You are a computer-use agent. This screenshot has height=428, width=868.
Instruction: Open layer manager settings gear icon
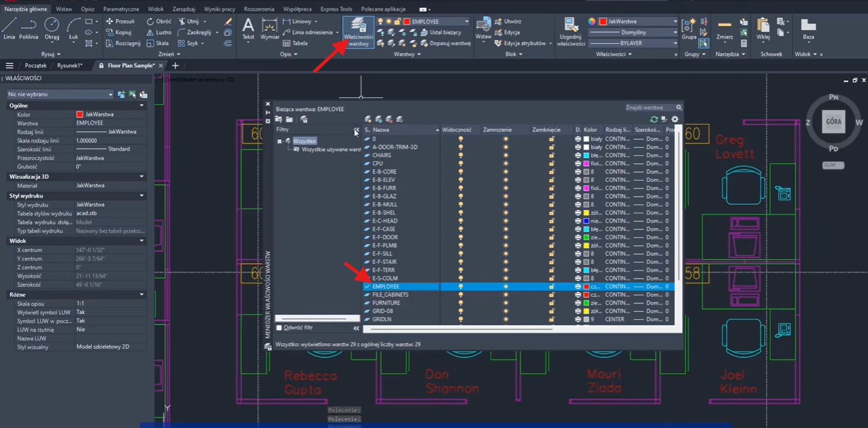click(x=675, y=119)
